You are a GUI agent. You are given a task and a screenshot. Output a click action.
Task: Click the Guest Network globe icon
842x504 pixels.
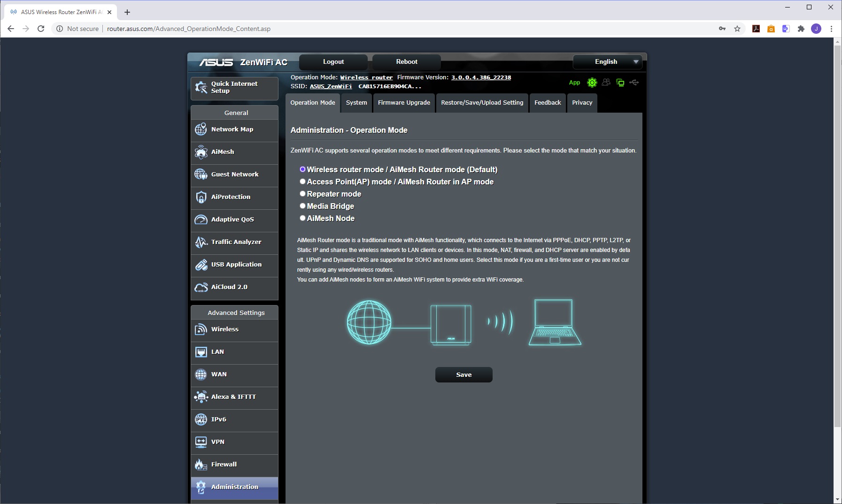(201, 174)
